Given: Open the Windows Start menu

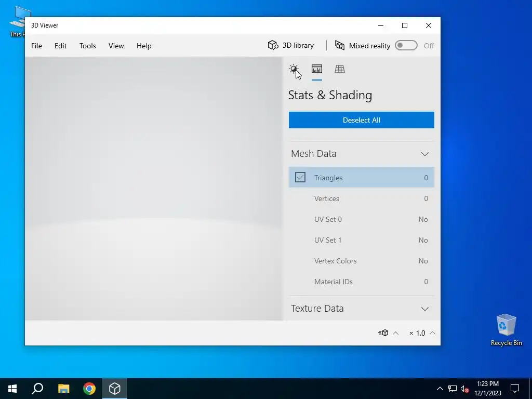Looking at the screenshot, I should point(12,389).
